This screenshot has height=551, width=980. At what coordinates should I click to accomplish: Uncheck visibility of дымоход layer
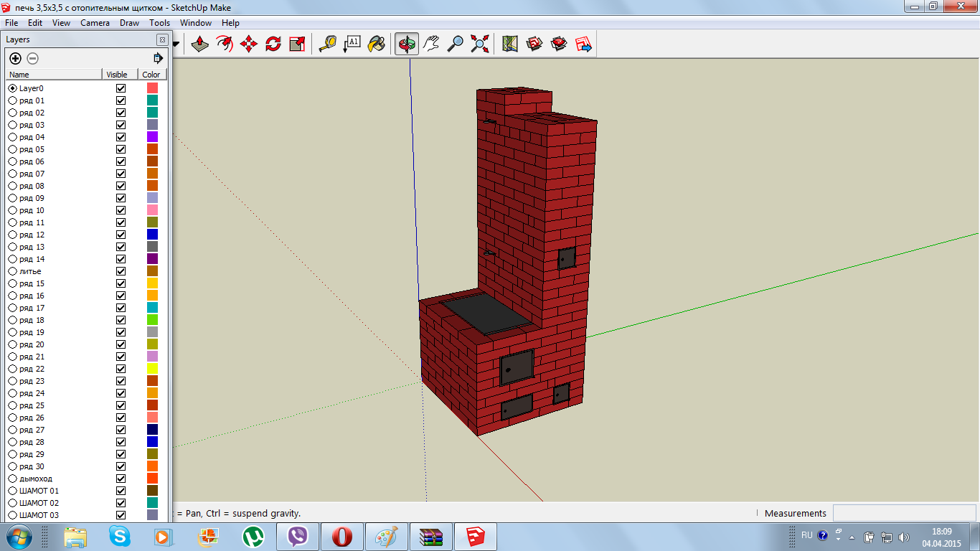point(121,479)
